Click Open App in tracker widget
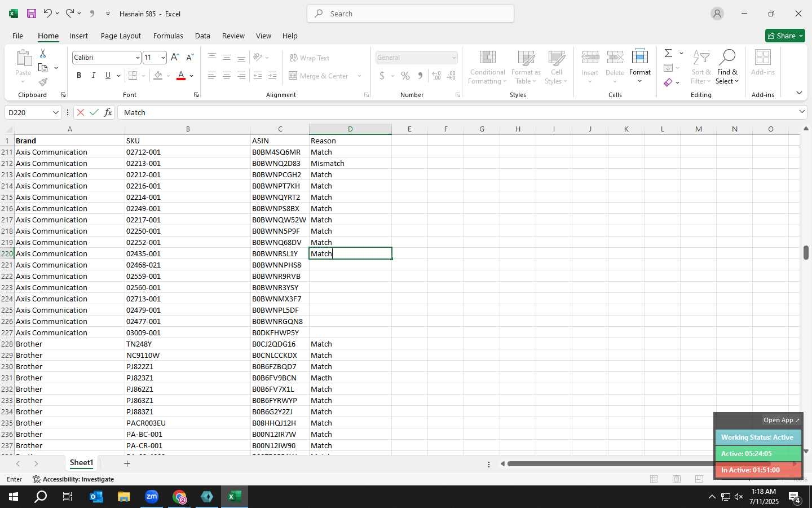 781,420
